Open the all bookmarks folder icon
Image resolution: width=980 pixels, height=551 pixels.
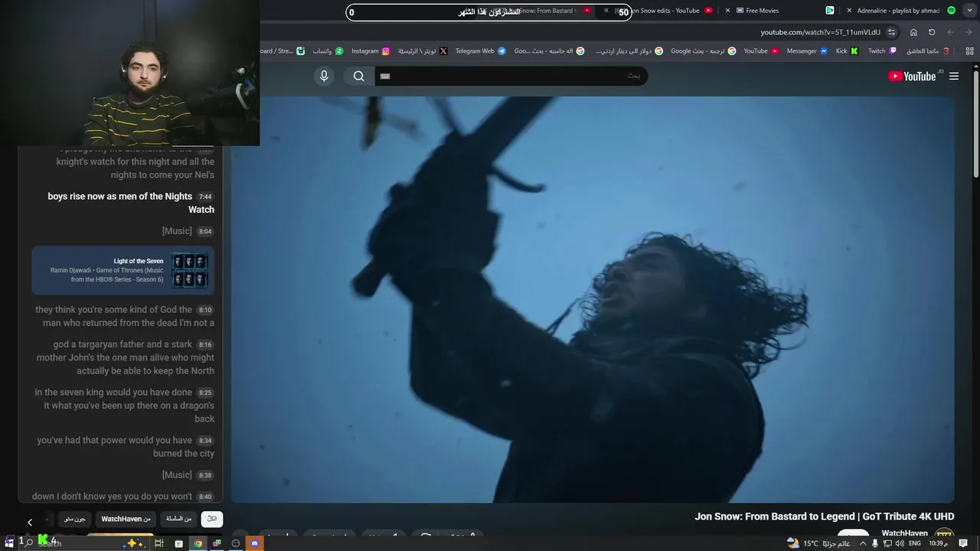969,51
